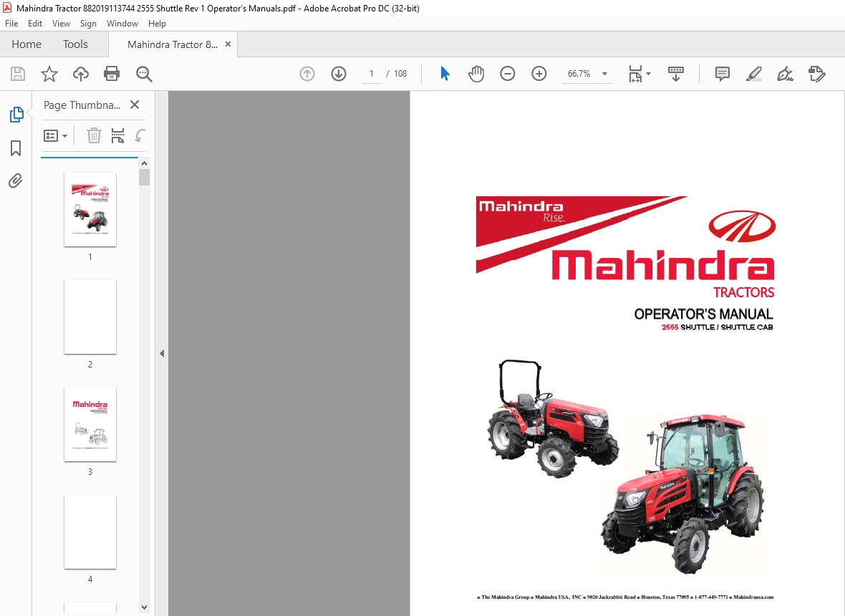This screenshot has height=616, width=845.
Task: Switch to the Home tab
Action: coord(26,44)
